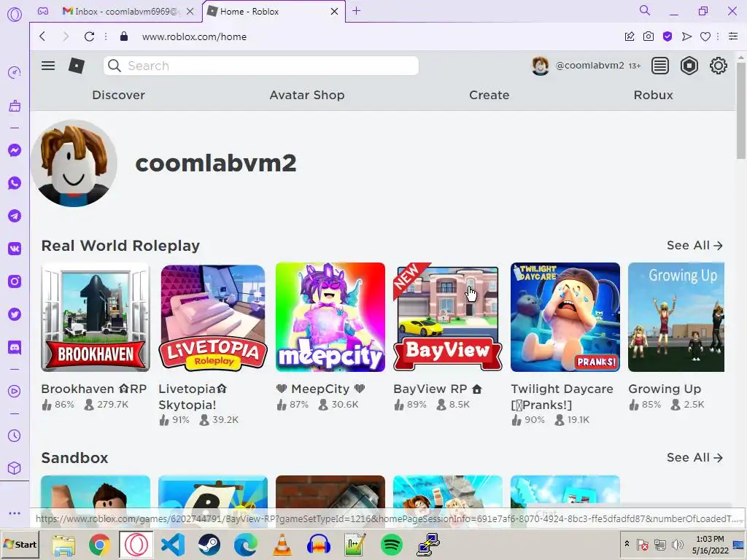Open the Opera ad blocker shield icon

[x=667, y=36]
